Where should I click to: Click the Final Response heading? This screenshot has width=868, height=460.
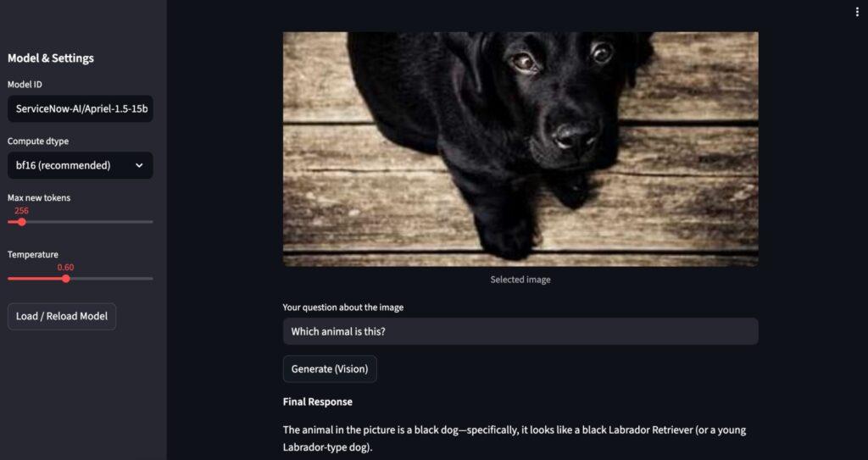click(x=318, y=402)
